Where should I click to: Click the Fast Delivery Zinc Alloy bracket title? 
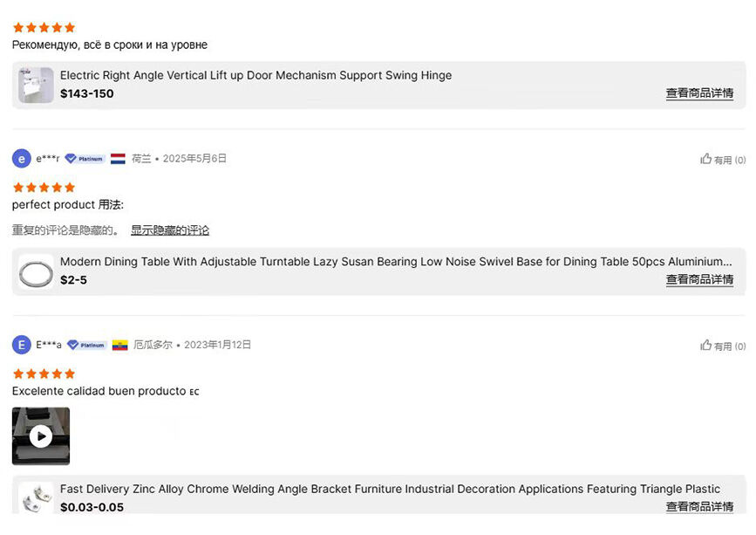coord(390,489)
